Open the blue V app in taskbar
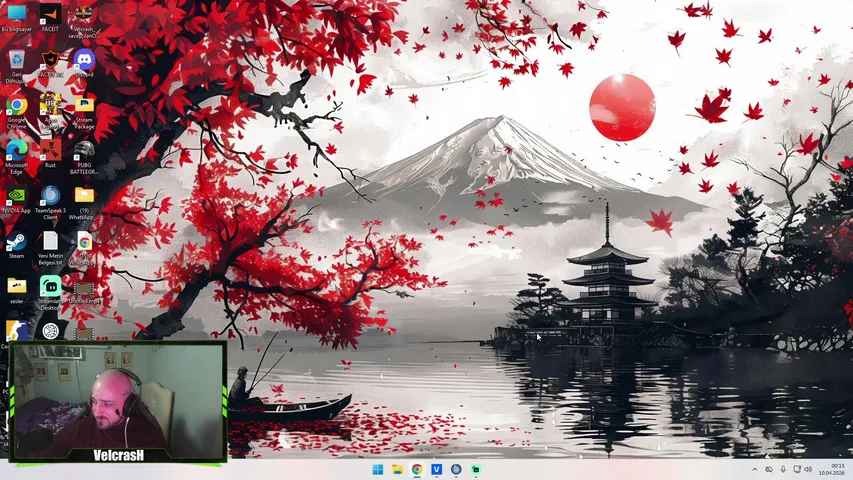This screenshot has height=480, width=853. click(436, 469)
